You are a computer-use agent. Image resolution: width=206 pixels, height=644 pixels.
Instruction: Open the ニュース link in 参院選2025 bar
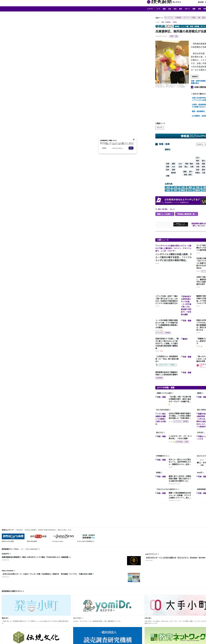click(x=185, y=27)
